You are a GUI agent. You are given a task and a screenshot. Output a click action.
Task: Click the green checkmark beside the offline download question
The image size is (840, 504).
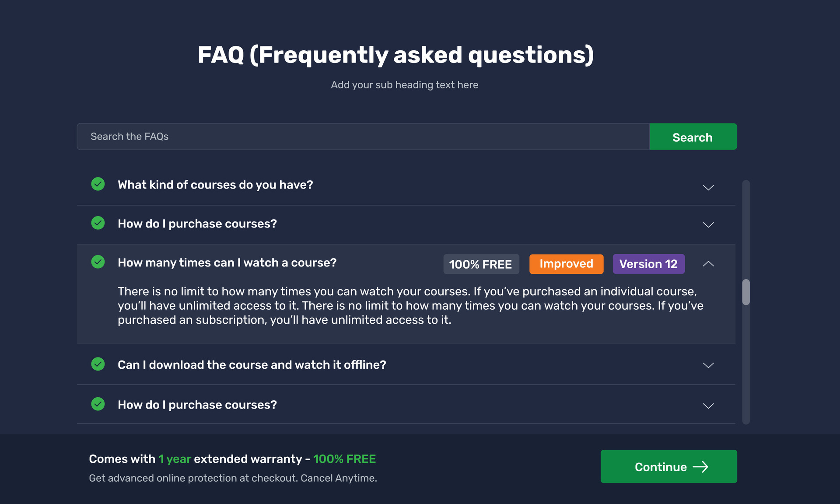98,364
